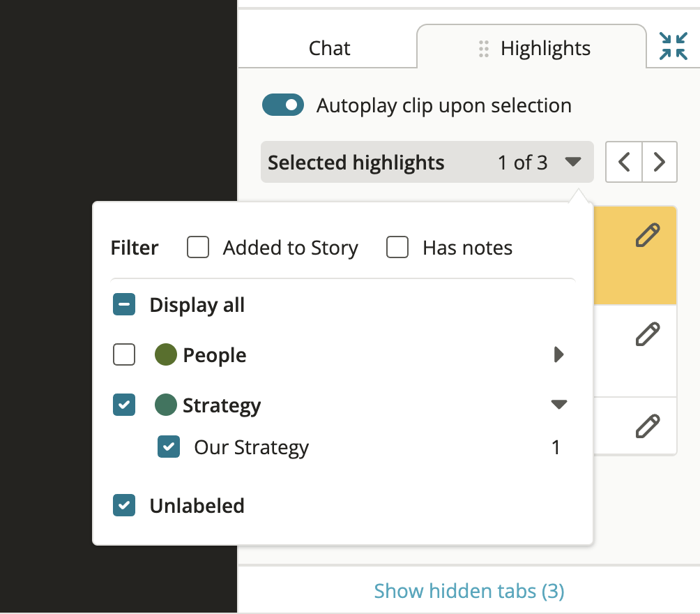Click the Unlabeled label text
Viewport: 700px width, 614px height.
(x=197, y=506)
